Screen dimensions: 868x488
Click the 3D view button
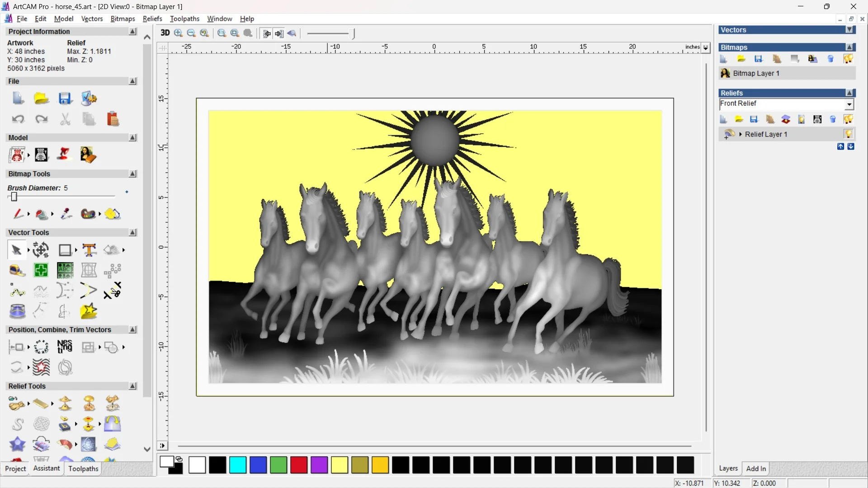point(165,33)
